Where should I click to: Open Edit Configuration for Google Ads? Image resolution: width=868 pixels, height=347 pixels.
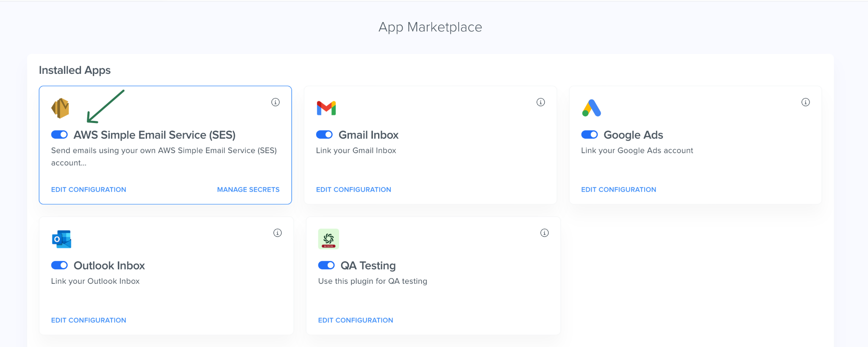click(x=618, y=190)
